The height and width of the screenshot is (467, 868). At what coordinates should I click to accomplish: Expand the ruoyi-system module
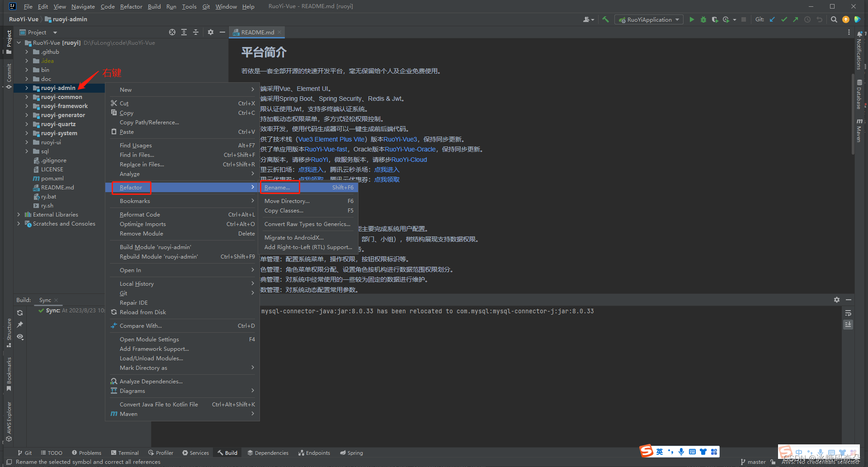[27, 133]
